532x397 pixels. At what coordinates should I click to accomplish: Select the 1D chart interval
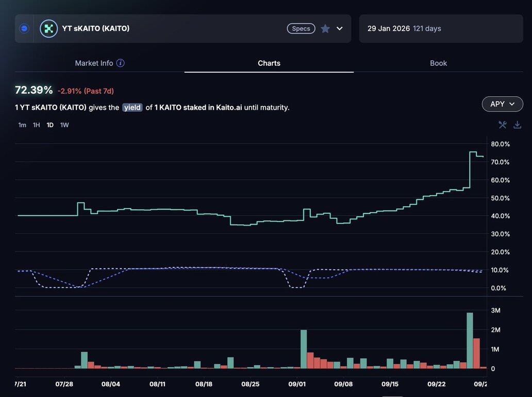tap(50, 125)
